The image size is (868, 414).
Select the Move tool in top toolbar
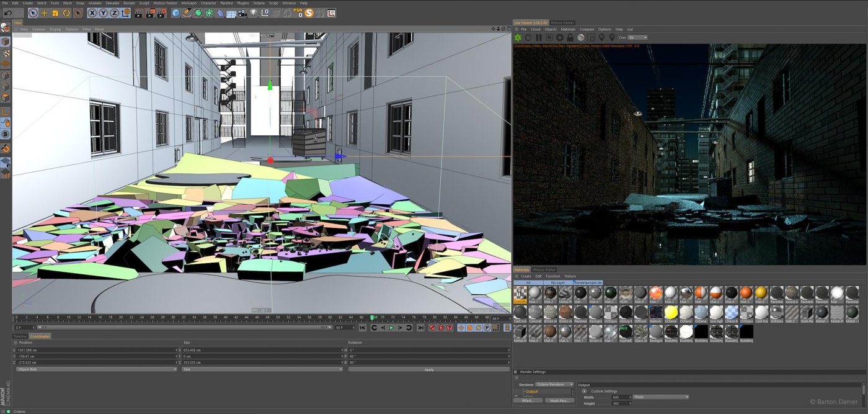click(x=44, y=13)
